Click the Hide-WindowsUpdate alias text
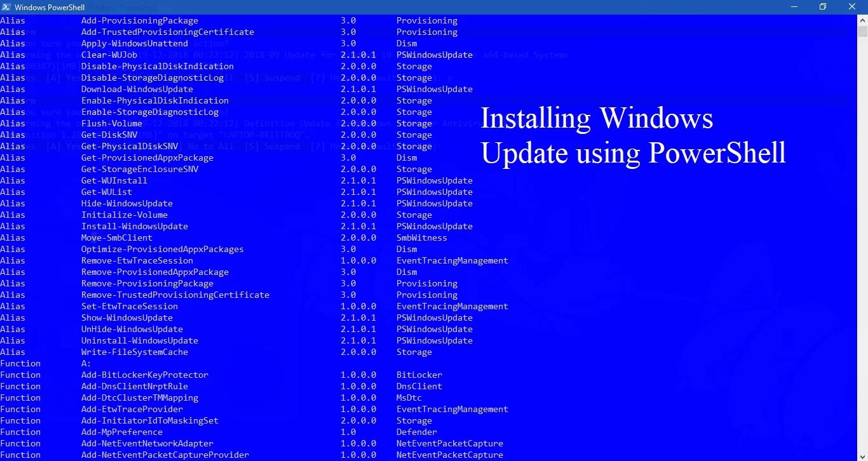This screenshot has width=868, height=461. 127,203
